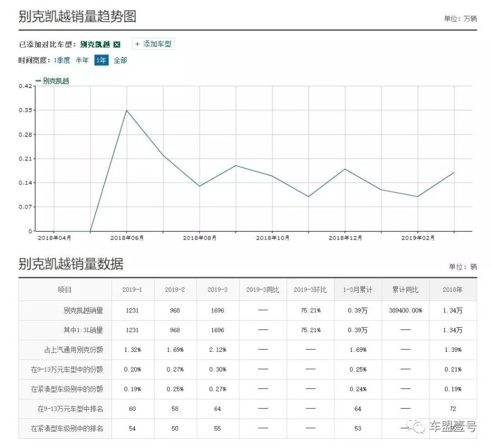Viewport: 493px width, 448px height.
Task: Click the 2019年02月 x-axis label
Action: 418,238
